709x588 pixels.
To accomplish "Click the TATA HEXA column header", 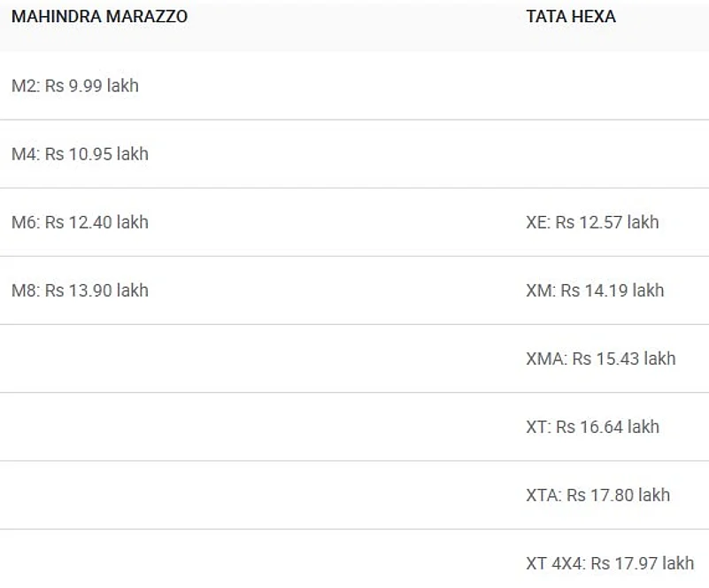I will (570, 17).
